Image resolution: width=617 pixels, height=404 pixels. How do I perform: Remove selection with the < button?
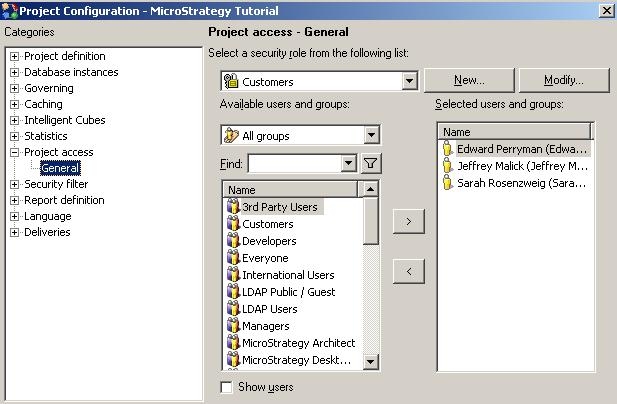point(408,271)
